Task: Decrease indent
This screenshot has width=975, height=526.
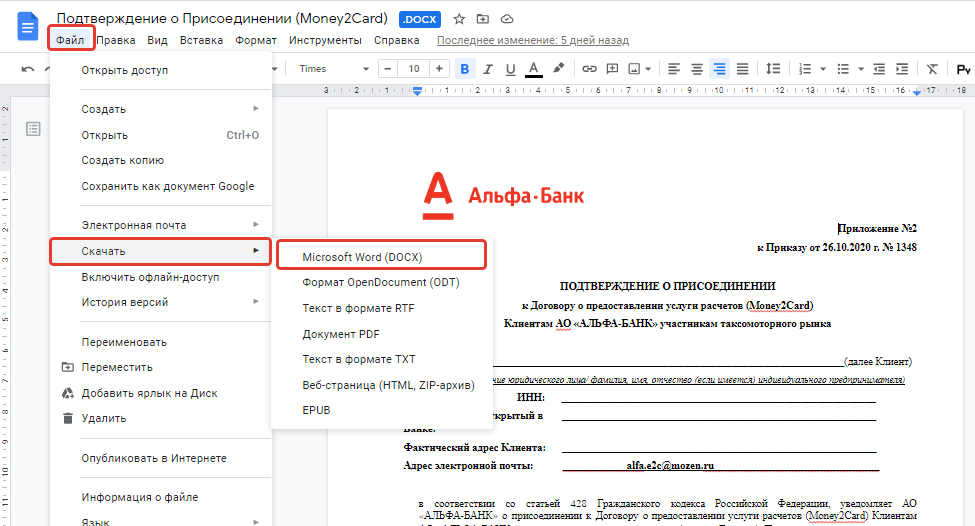Action: coord(879,69)
